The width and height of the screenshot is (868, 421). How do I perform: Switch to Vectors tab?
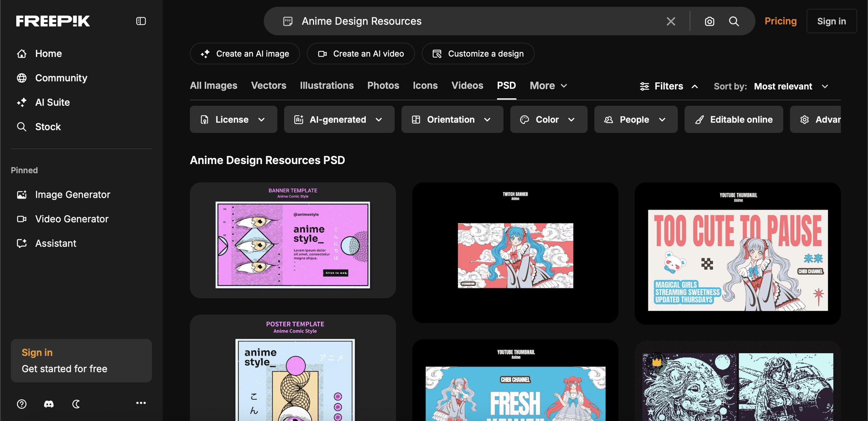click(x=269, y=85)
